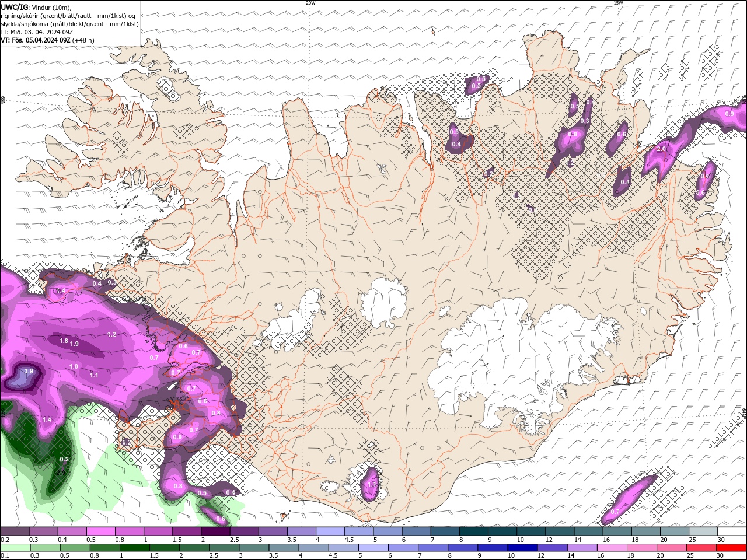Screen dimensions: 747x560
Task: Click the '12' tick label on the lower scale
Action: 540,555
